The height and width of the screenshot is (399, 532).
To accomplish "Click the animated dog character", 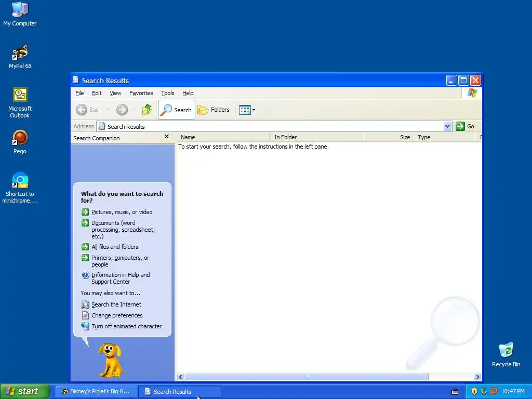I will pyautogui.click(x=111, y=361).
